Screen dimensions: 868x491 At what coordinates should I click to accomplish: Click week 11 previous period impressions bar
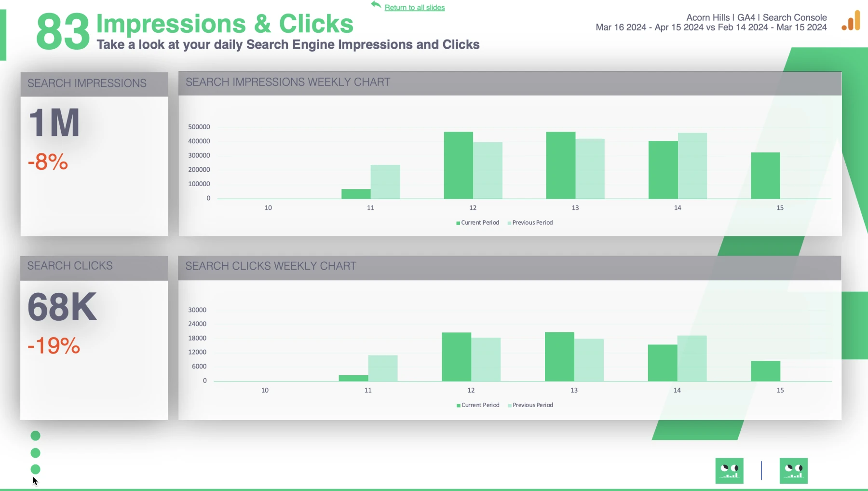coord(385,182)
